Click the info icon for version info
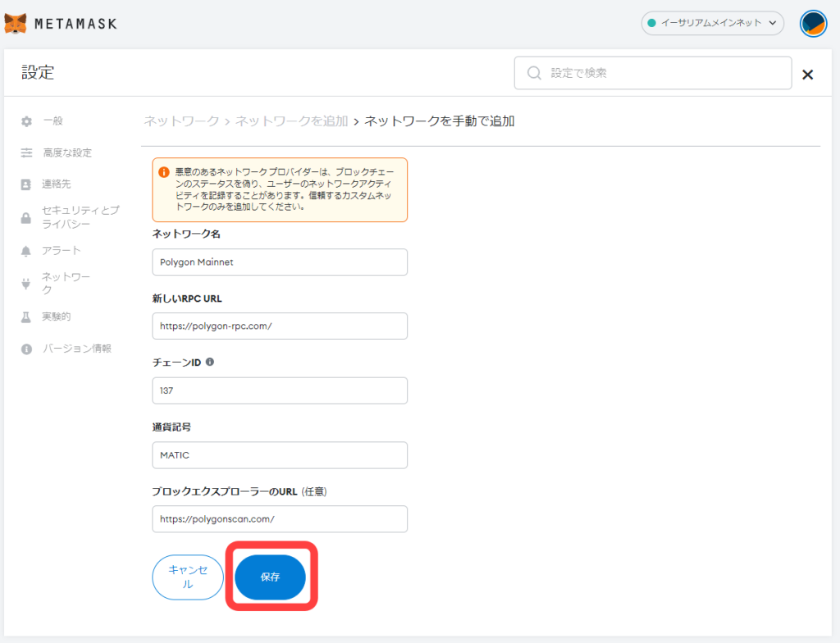This screenshot has width=840, height=643. [26, 349]
